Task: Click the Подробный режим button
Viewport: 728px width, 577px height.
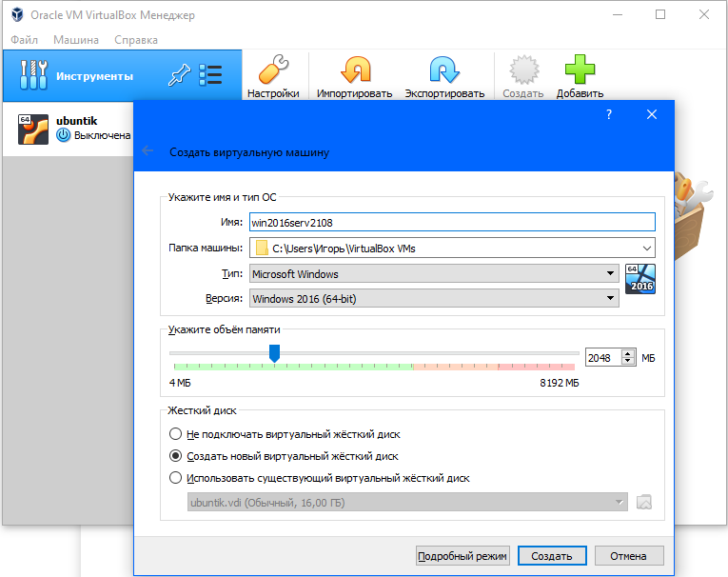Action: (462, 556)
